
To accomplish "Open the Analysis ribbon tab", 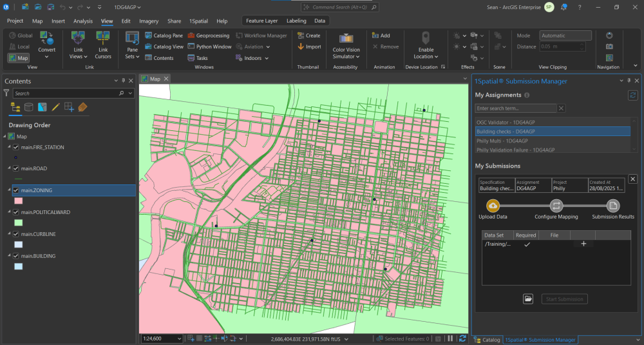I will (83, 21).
